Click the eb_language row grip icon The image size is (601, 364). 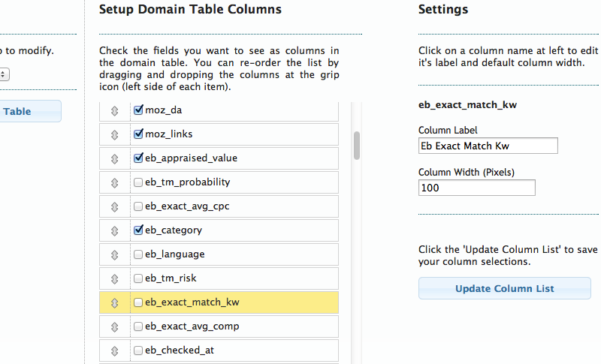(115, 255)
